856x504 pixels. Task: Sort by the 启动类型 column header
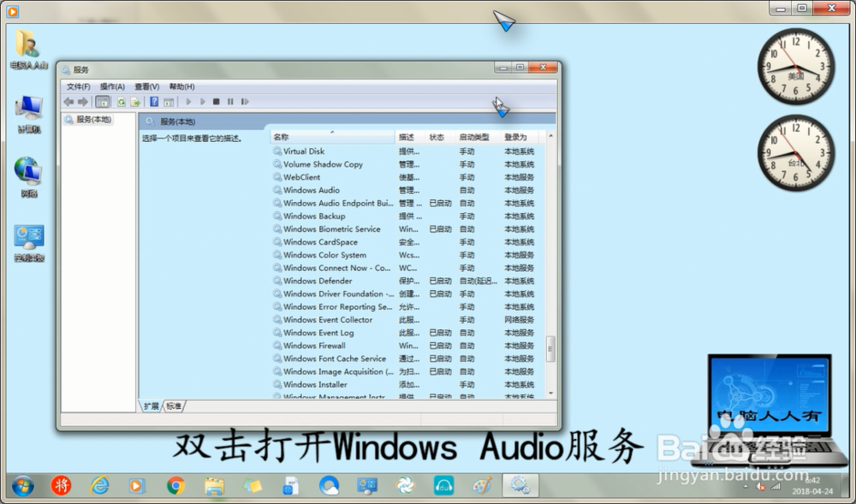point(478,137)
